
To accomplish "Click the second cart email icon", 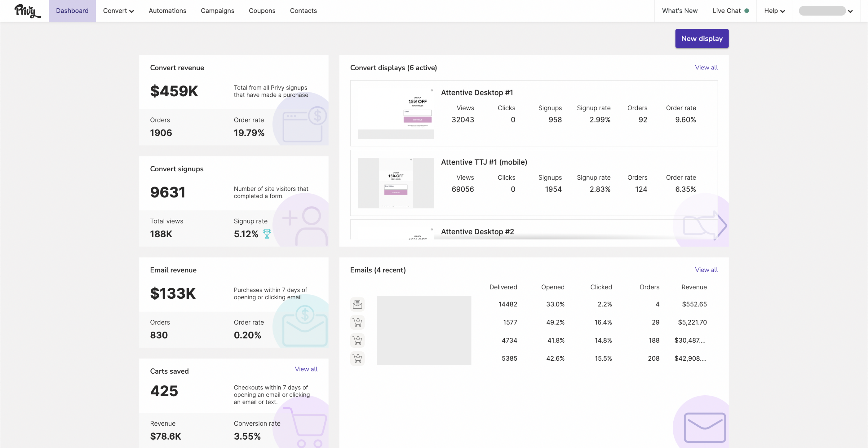I will [357, 340].
